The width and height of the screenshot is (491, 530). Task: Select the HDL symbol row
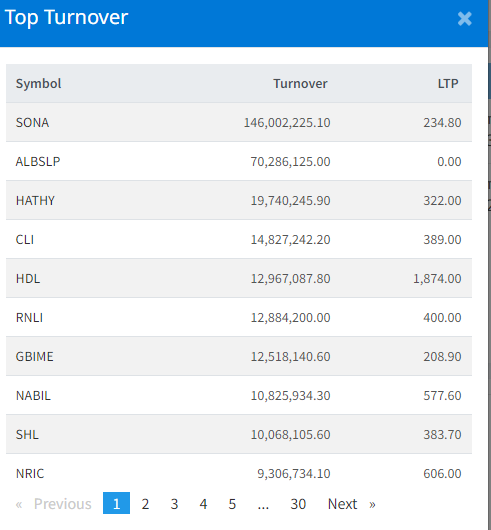click(239, 279)
